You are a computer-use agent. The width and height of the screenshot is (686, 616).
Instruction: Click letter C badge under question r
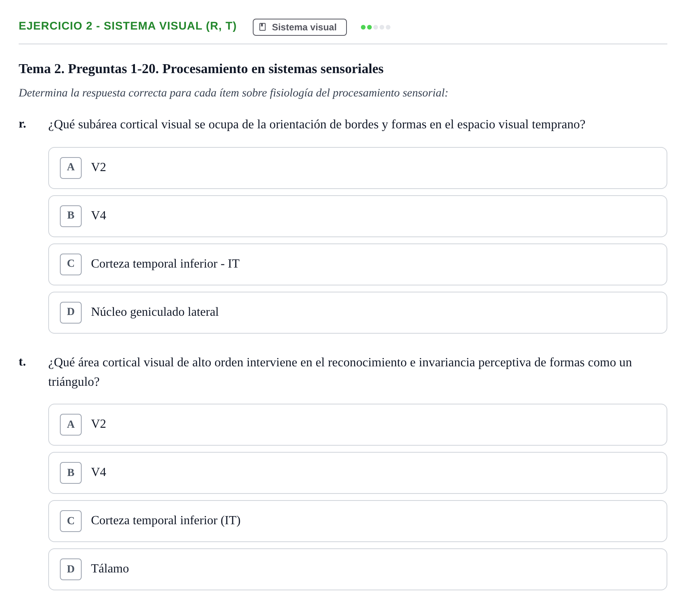pyautogui.click(x=71, y=264)
